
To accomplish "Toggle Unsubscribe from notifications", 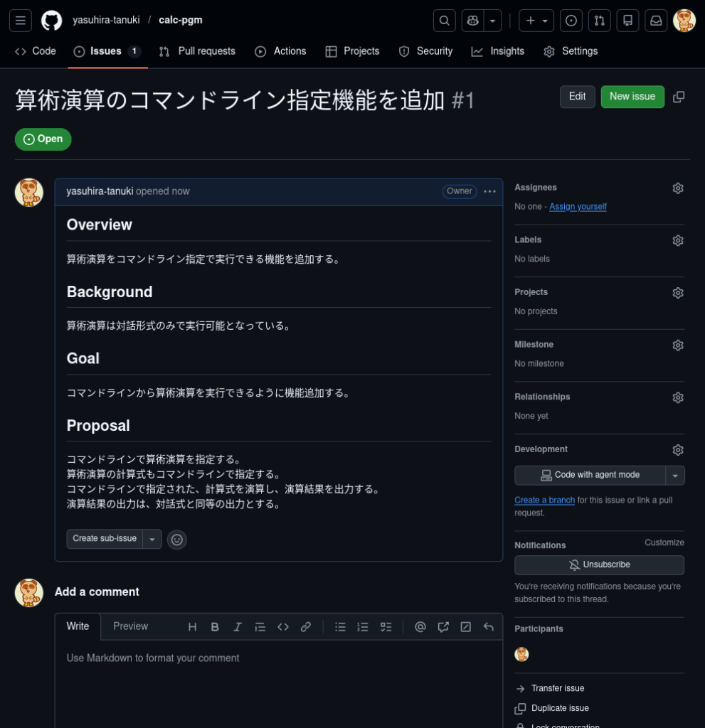I will 599,565.
